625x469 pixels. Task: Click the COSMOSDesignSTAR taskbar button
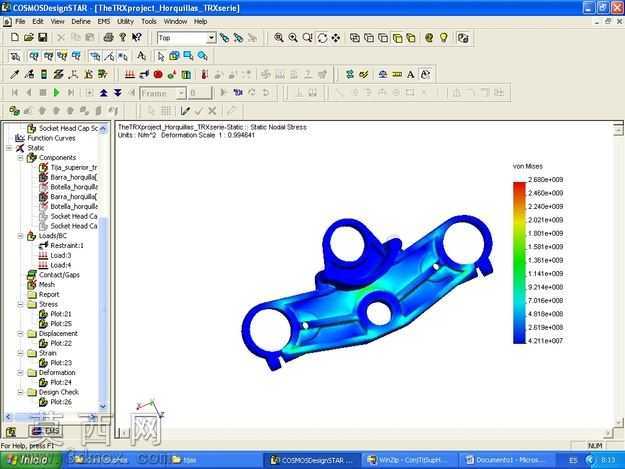(312, 460)
